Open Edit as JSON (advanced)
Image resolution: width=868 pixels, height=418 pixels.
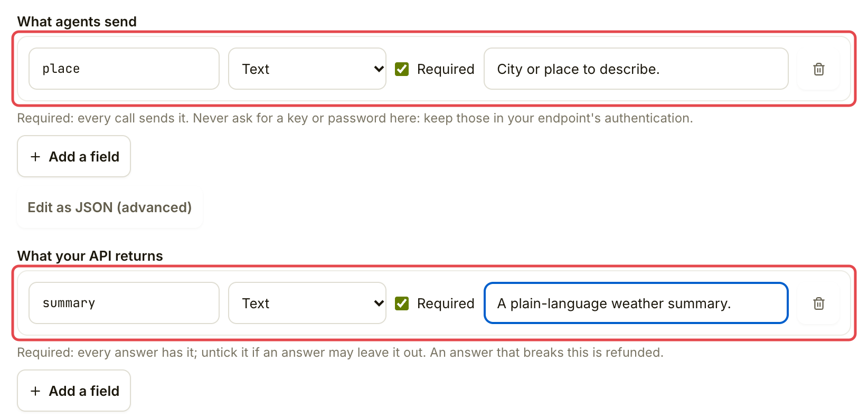pyautogui.click(x=110, y=207)
